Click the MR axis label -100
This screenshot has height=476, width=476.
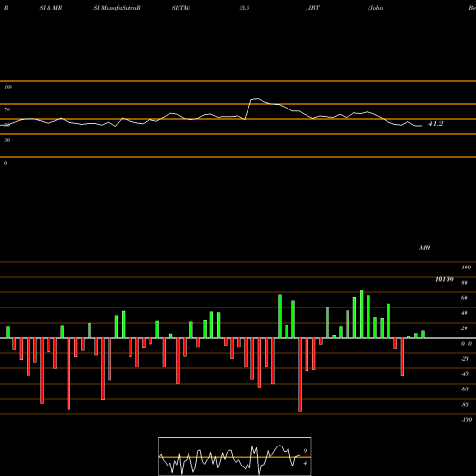[466, 420]
